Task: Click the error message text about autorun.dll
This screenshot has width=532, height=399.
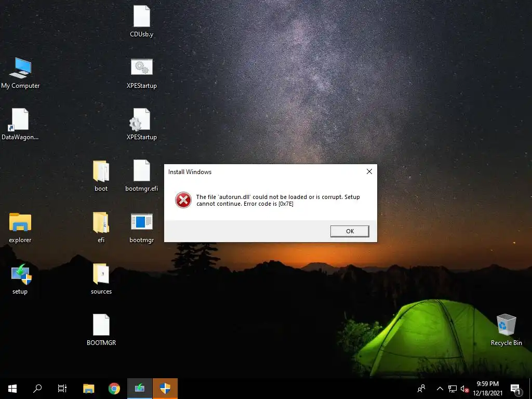Action: (278, 200)
